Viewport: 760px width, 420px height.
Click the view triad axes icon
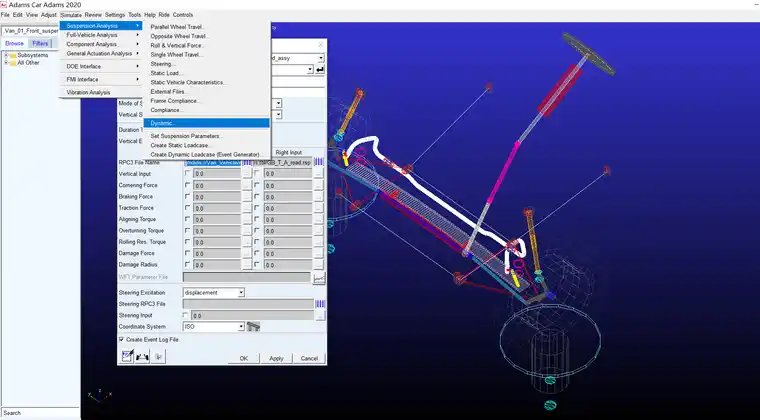[x=99, y=396]
